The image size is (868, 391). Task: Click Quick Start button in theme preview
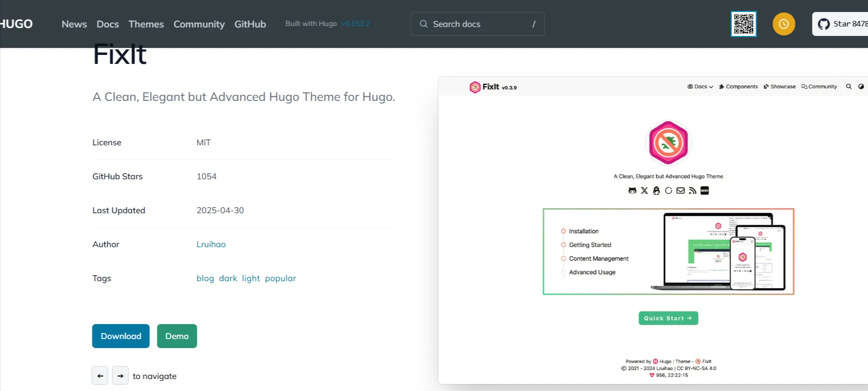click(668, 318)
